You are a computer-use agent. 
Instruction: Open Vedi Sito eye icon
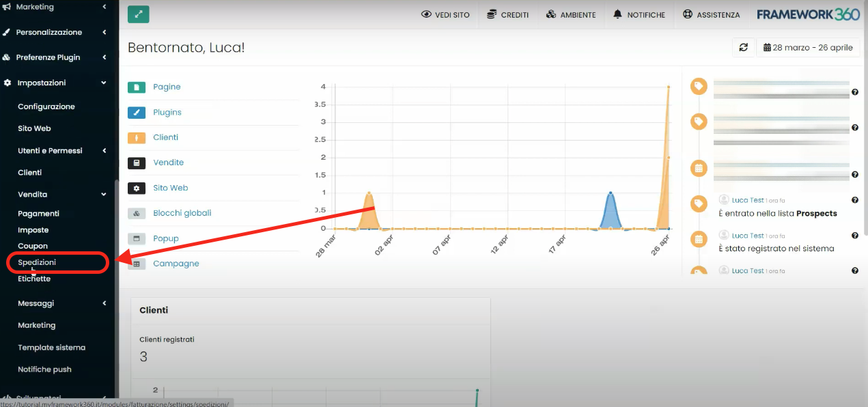[427, 14]
